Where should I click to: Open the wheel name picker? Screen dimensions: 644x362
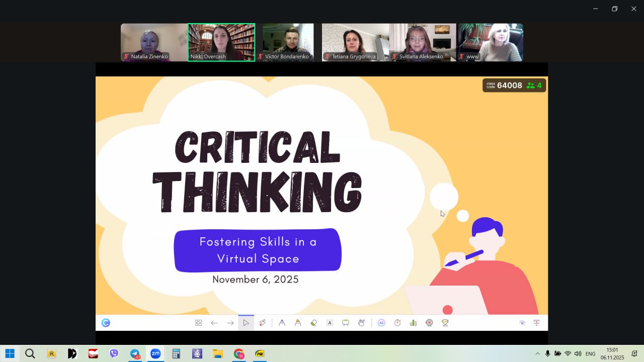coord(429,323)
